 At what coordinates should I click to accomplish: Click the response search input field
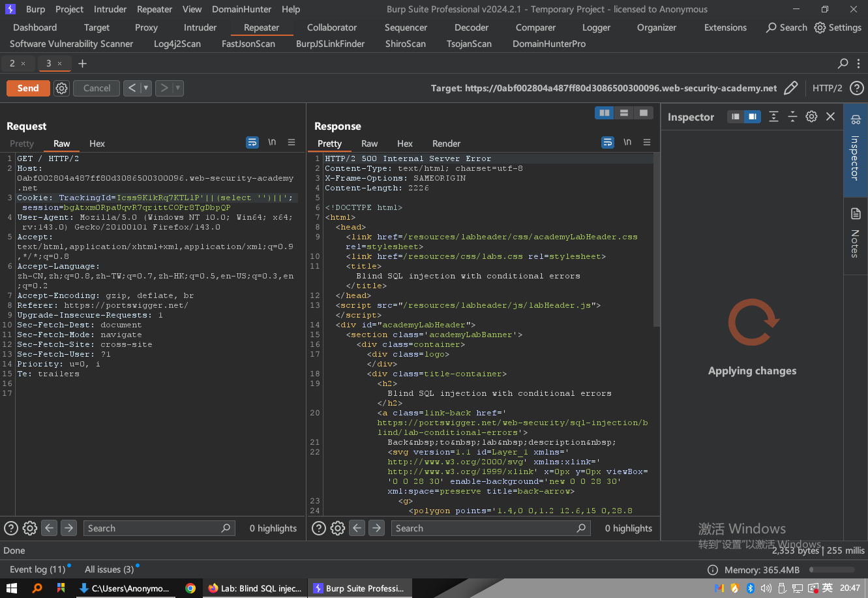pos(491,528)
